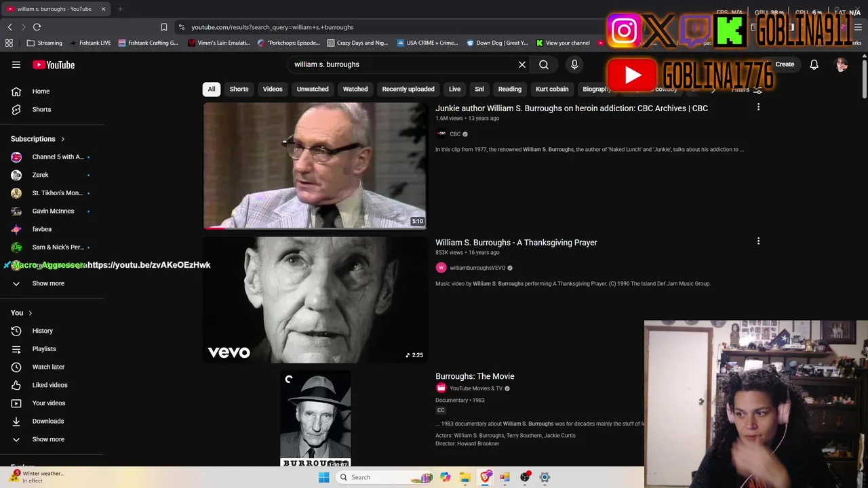Click the Windows taskbar Search box
Viewport: 868px width, 488px height.
point(384,477)
